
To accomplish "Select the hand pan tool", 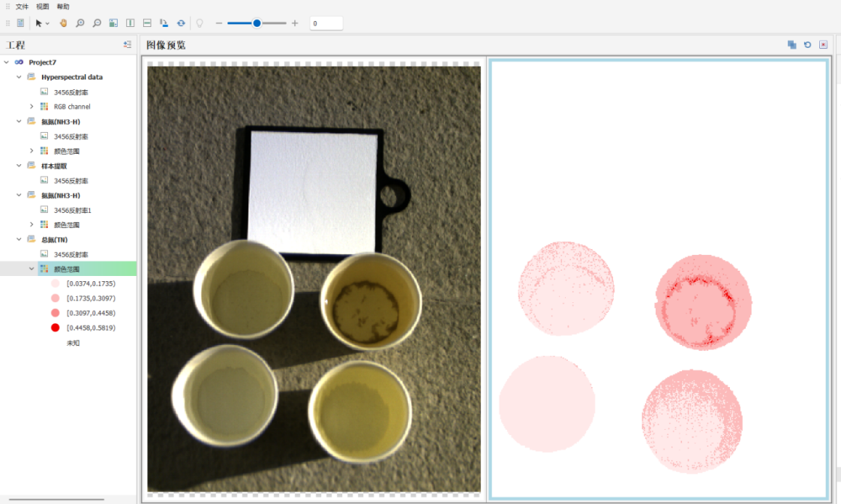I will click(63, 23).
